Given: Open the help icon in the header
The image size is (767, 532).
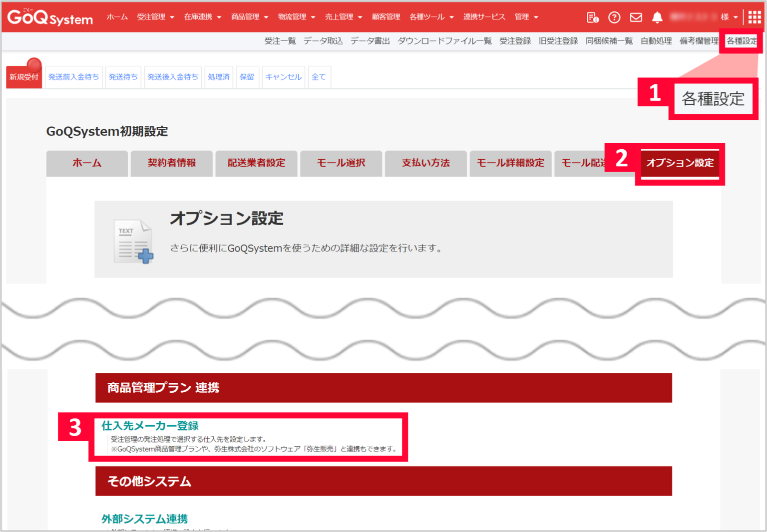Looking at the screenshot, I should [614, 17].
